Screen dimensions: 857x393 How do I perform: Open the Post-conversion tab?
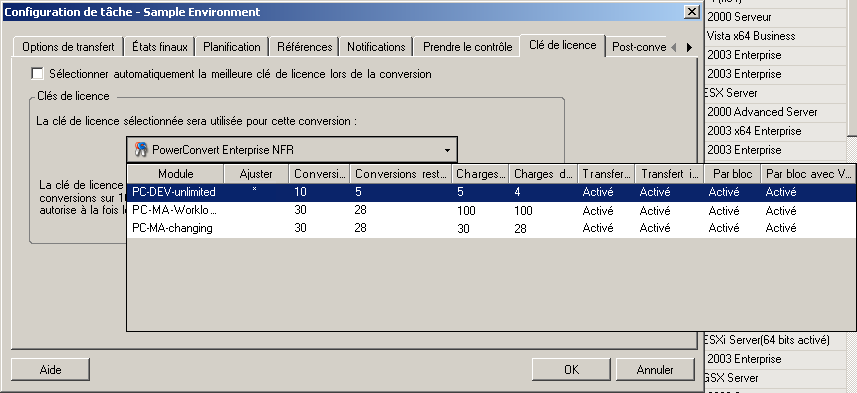pyautogui.click(x=638, y=47)
